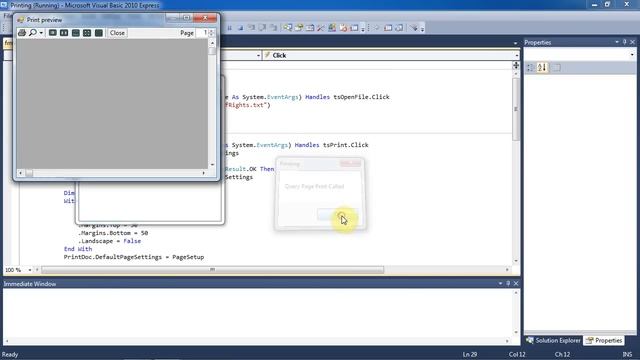The height and width of the screenshot is (360, 640).
Task: Select one-page layout in Print preview toolbar
Action: [x=53, y=33]
